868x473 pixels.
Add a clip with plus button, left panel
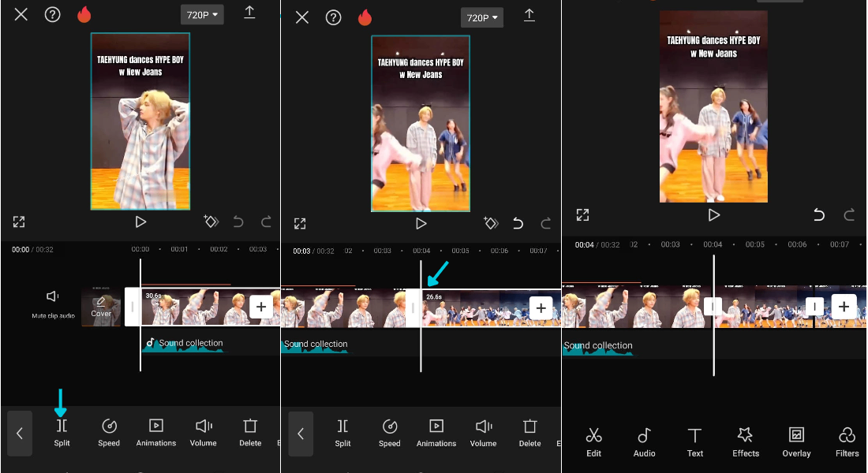click(x=260, y=307)
